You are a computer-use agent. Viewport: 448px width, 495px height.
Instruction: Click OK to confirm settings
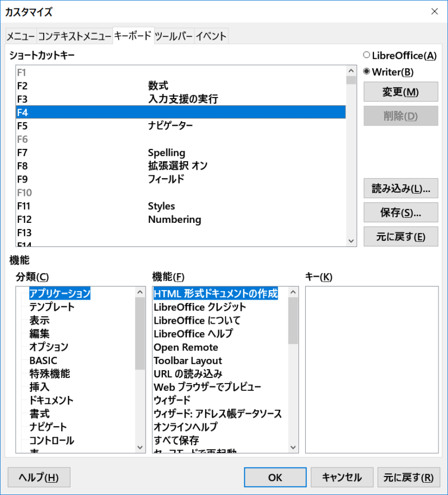click(275, 478)
